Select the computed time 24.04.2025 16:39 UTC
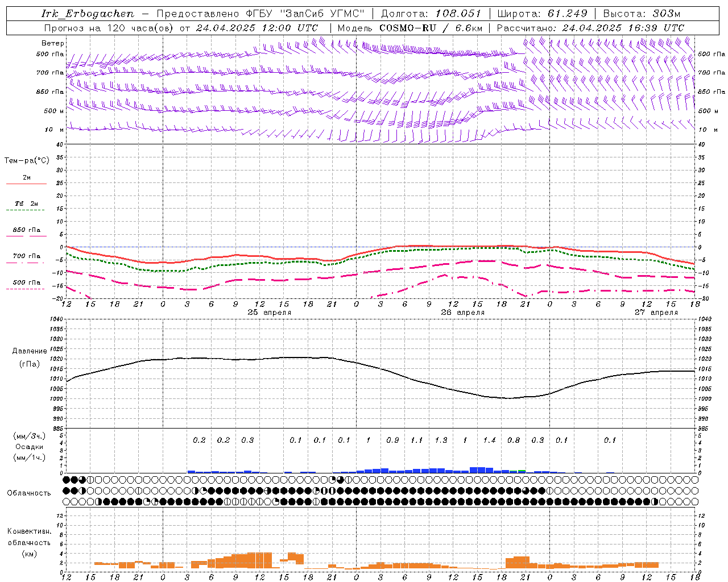The height and width of the screenshot is (582, 728). tap(623, 28)
